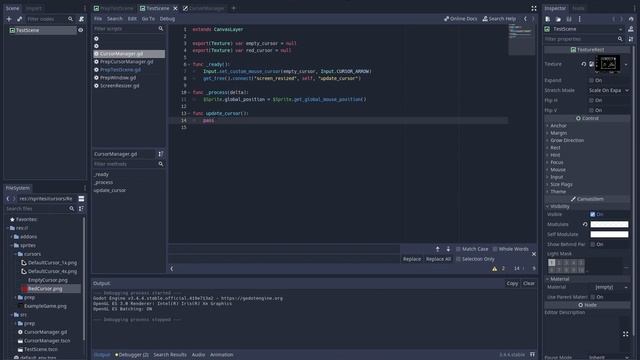The width and height of the screenshot is (640, 360).
Task: Expand Grow Direction section
Action: 567,140
